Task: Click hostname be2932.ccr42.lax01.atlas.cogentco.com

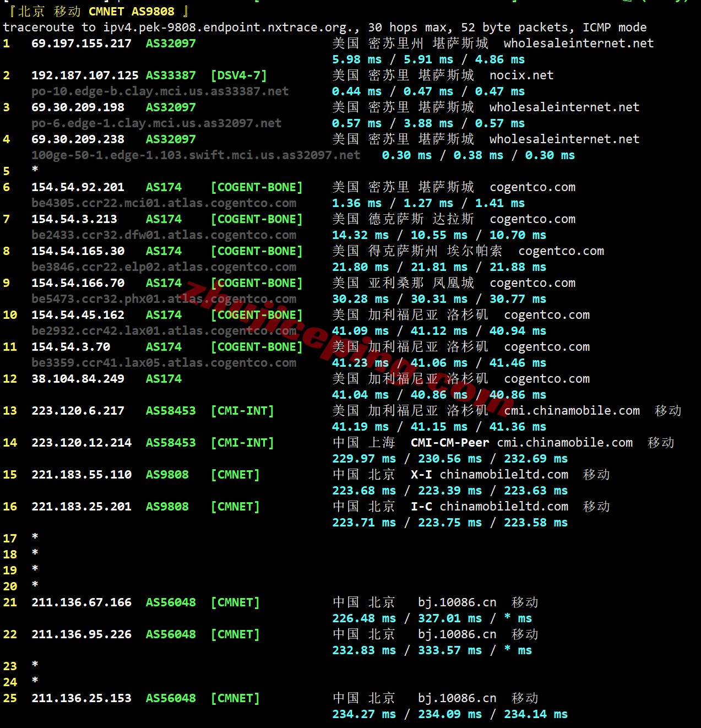Action: (x=164, y=331)
